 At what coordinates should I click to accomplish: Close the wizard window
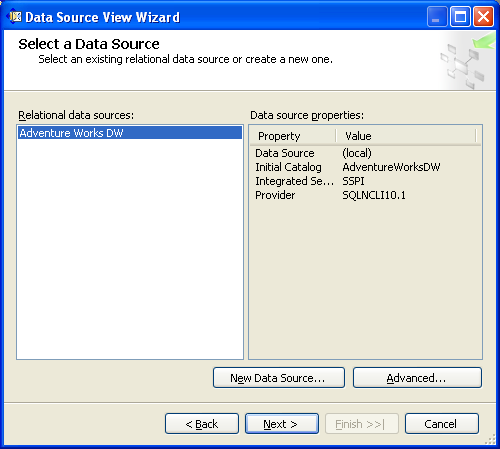point(483,17)
